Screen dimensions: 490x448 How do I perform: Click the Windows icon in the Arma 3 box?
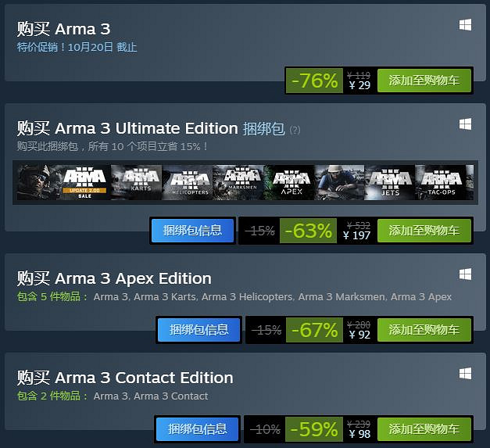pos(465,25)
